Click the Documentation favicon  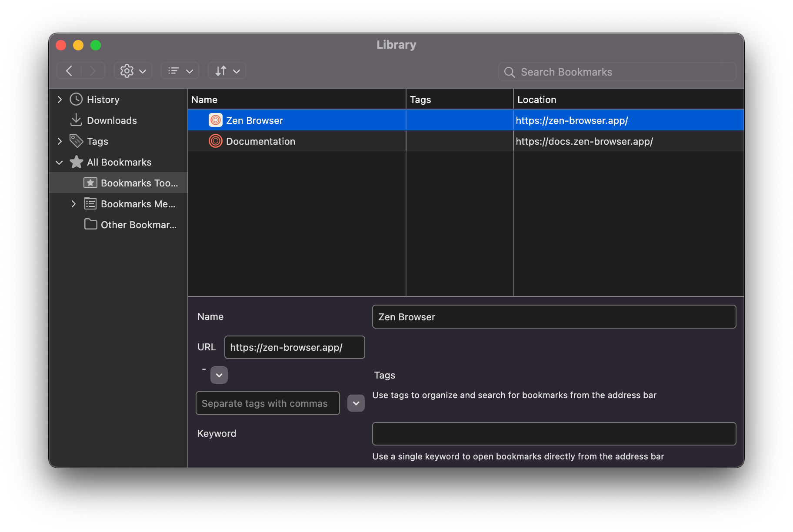tap(216, 141)
